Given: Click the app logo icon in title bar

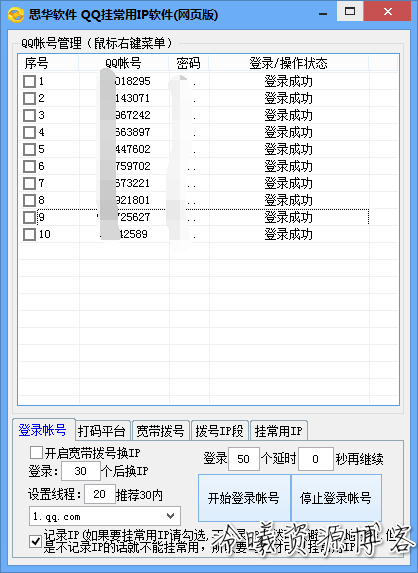Looking at the screenshot, I should (x=15, y=15).
